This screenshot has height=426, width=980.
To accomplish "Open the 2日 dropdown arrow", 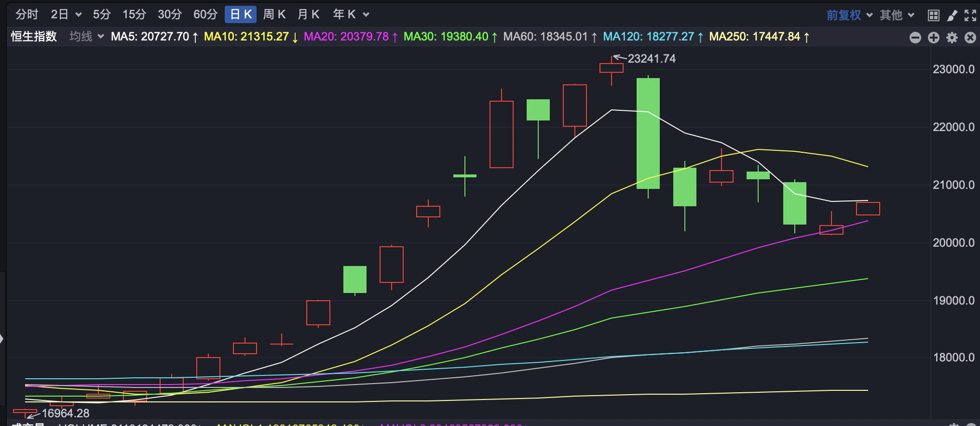I will point(79,15).
